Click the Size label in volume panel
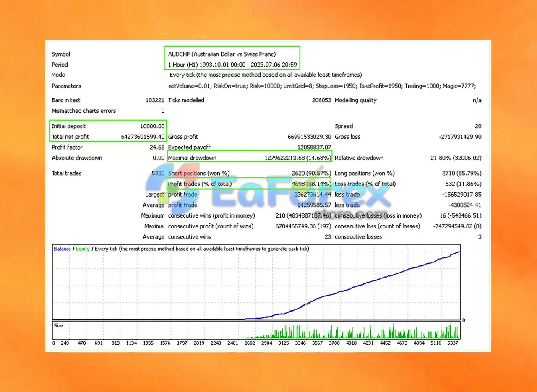537x392 pixels. [58, 325]
